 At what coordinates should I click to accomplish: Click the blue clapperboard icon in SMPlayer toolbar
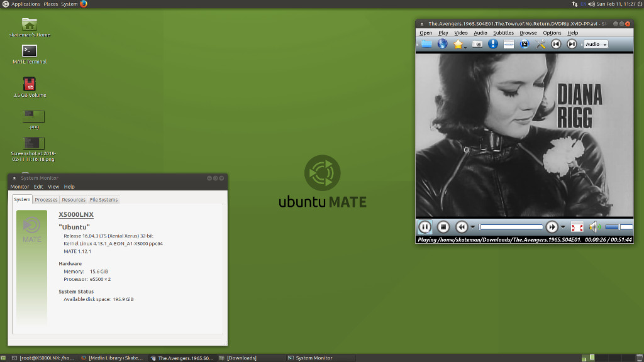[525, 44]
